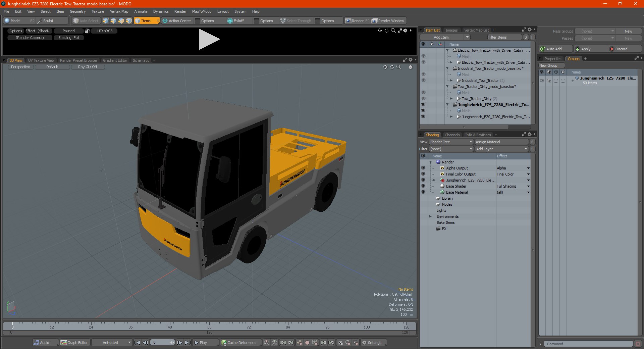
Task: Toggle visibility of Base Material layer
Action: point(423,192)
